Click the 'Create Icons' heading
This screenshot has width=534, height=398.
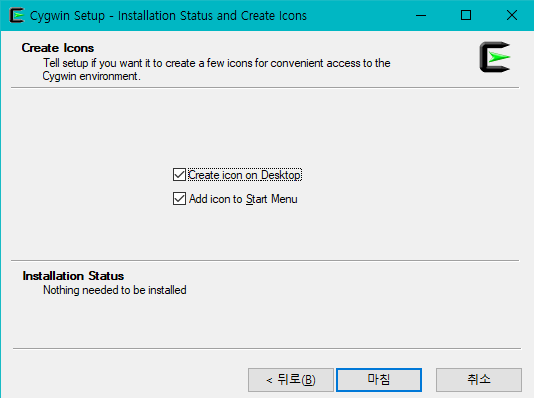pos(58,48)
